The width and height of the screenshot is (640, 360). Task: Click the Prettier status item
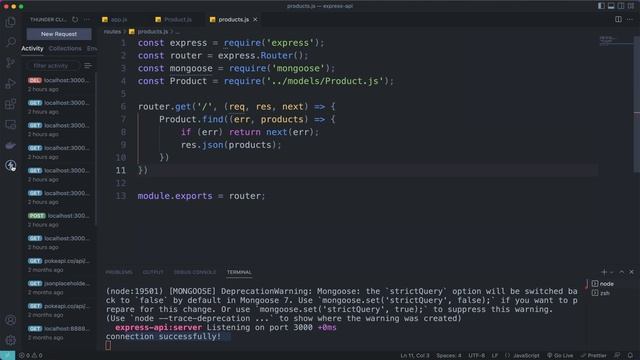pos(593,356)
